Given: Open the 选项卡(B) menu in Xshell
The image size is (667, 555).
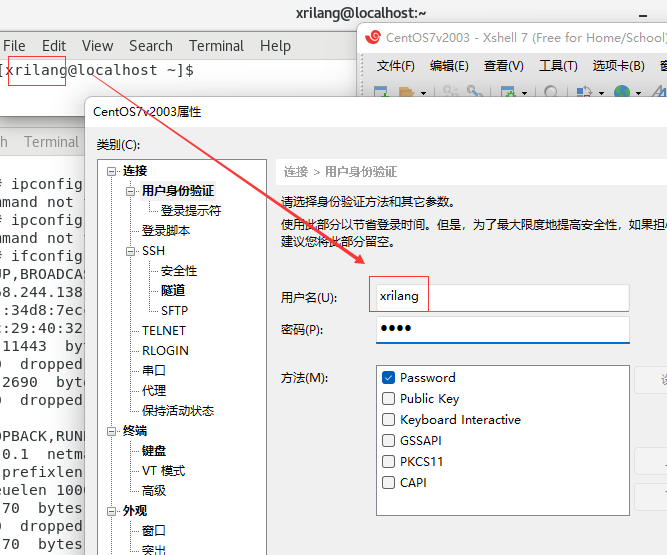Looking at the screenshot, I should point(619,66).
